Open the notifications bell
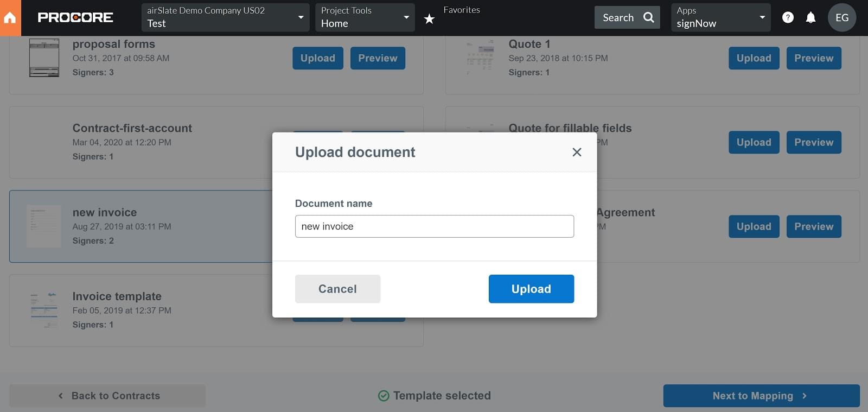 pos(810,17)
